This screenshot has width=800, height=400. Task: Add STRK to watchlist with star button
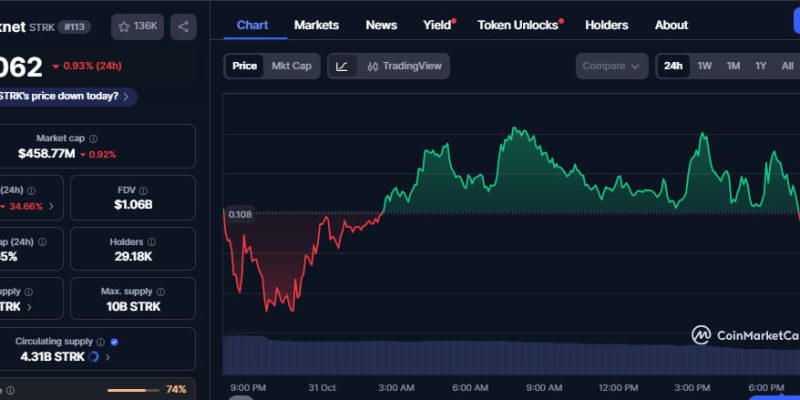137,26
